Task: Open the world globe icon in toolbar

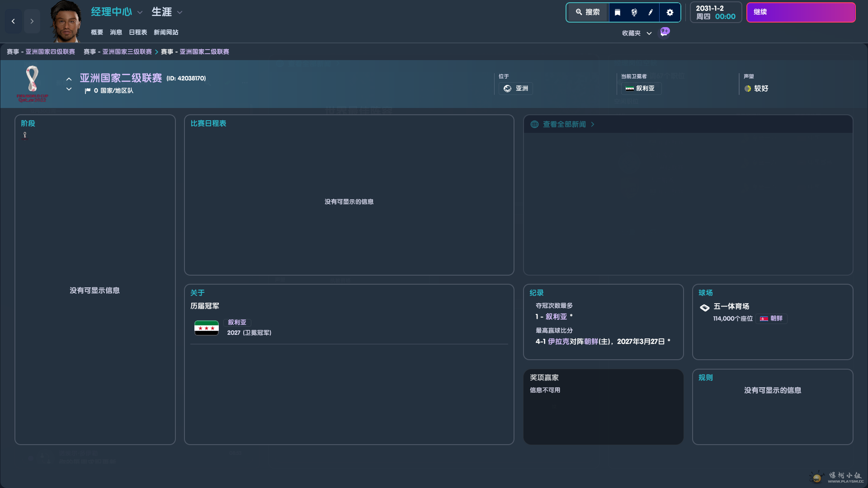Action: (634, 12)
